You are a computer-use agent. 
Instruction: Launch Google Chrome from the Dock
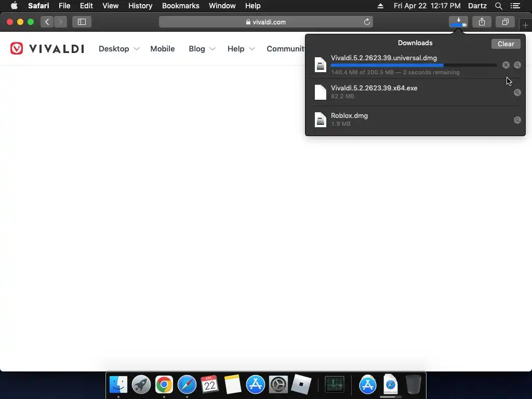click(164, 385)
